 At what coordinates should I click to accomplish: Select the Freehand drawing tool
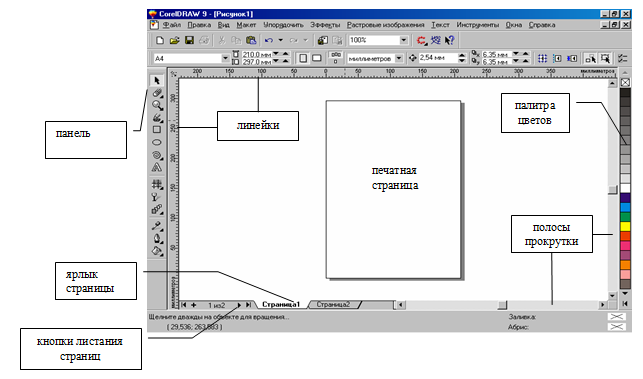click(157, 118)
